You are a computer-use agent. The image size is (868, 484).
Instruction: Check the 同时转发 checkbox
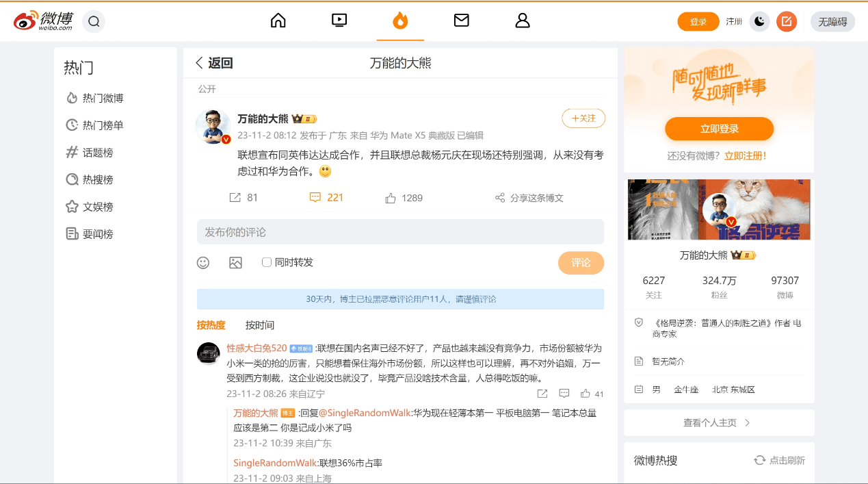tap(267, 262)
